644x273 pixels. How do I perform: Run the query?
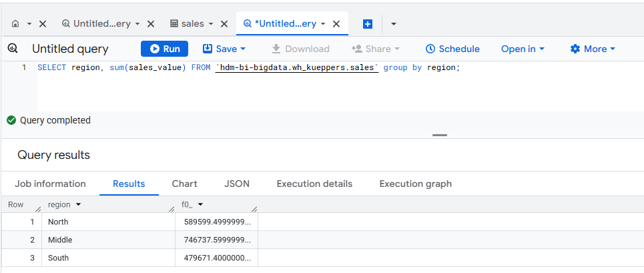coord(164,49)
